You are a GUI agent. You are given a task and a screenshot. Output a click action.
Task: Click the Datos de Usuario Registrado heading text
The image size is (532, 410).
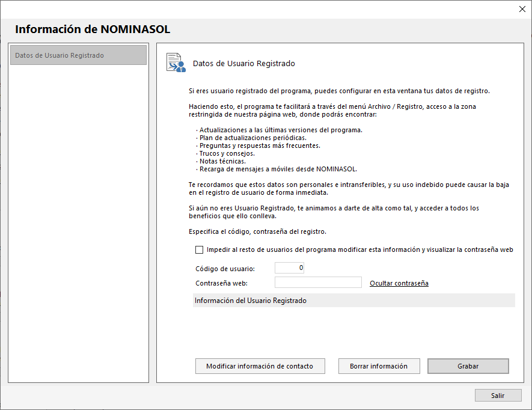[244, 64]
